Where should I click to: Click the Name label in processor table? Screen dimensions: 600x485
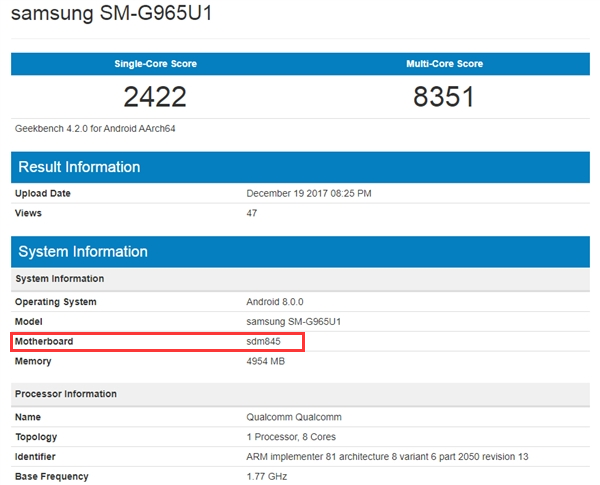(28, 417)
